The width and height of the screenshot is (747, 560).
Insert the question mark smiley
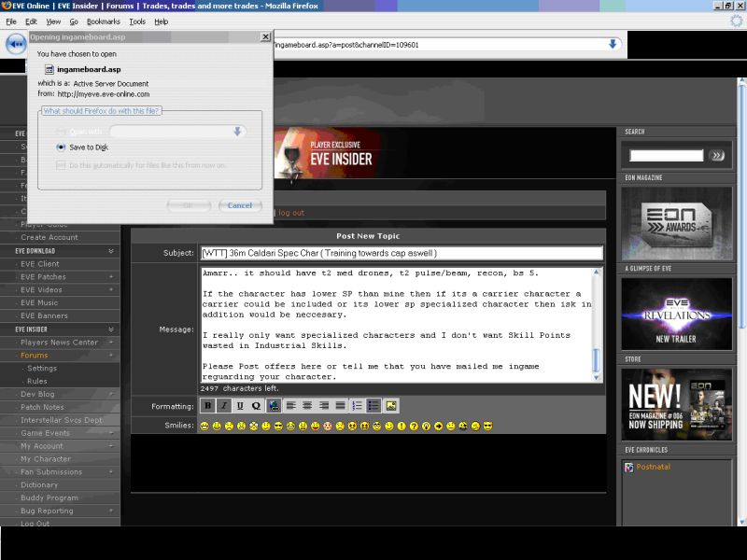coord(414,426)
